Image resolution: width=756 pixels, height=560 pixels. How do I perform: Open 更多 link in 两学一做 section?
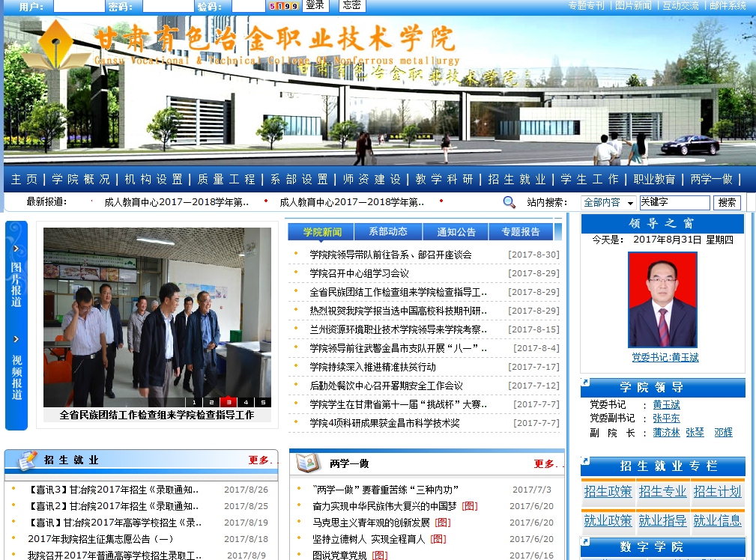[x=545, y=463]
